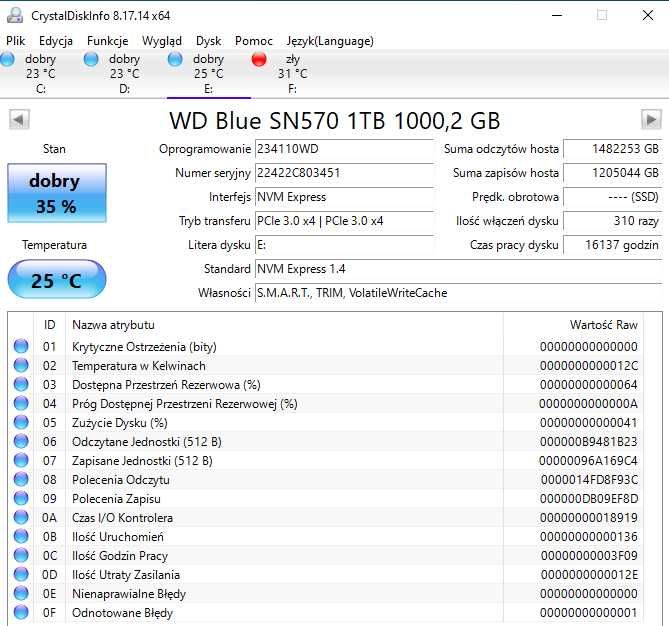Click status orb for Temperatura w Kelwinach
This screenshot has height=626, width=669.
coord(21,365)
